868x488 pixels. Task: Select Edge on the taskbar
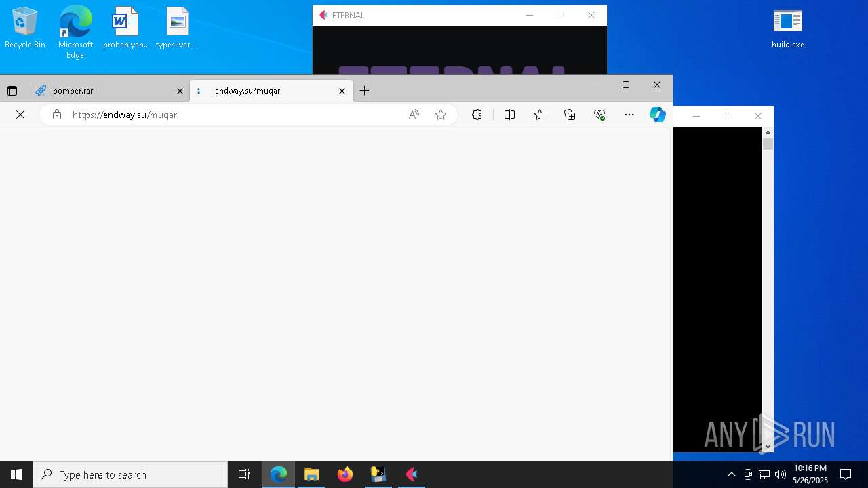pyautogui.click(x=279, y=474)
